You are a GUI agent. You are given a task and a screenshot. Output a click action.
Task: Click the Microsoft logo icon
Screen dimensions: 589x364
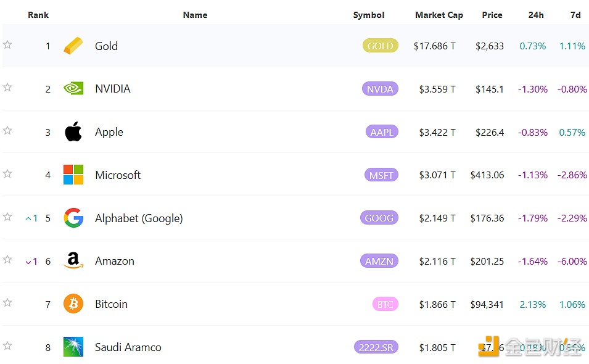point(73,175)
